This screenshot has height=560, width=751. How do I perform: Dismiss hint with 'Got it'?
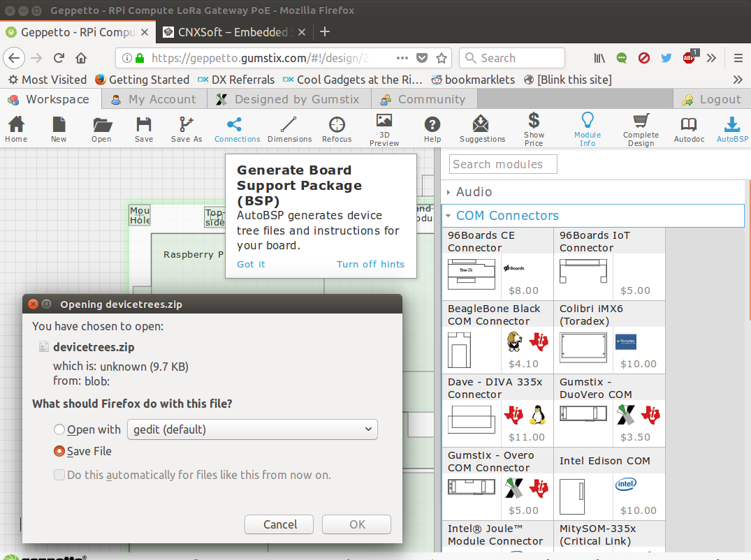tap(251, 264)
